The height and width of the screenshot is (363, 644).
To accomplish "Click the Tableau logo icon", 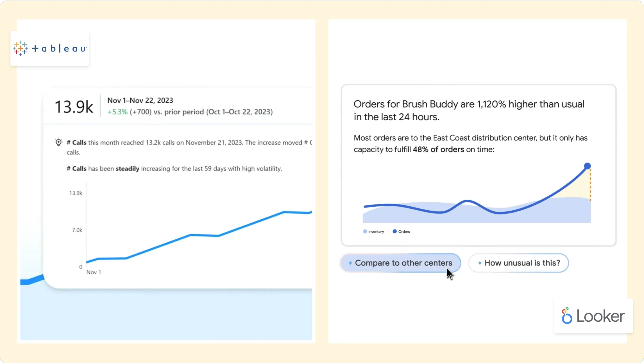I will pyautogui.click(x=21, y=48).
